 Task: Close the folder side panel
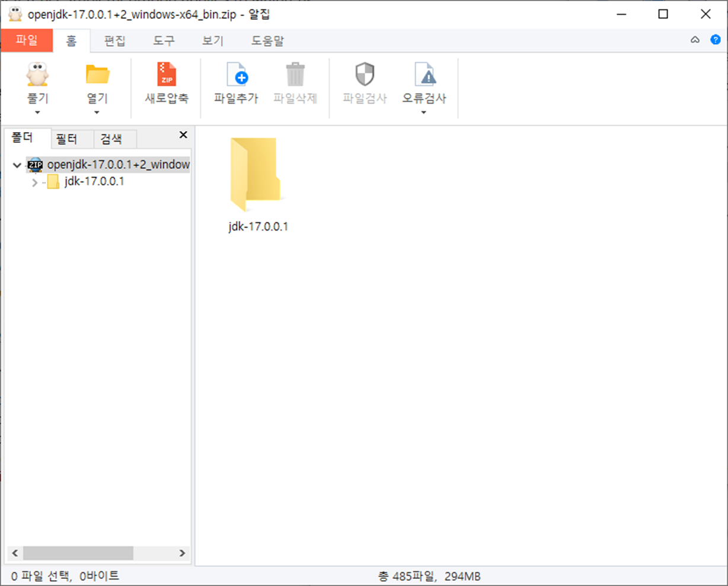point(183,135)
